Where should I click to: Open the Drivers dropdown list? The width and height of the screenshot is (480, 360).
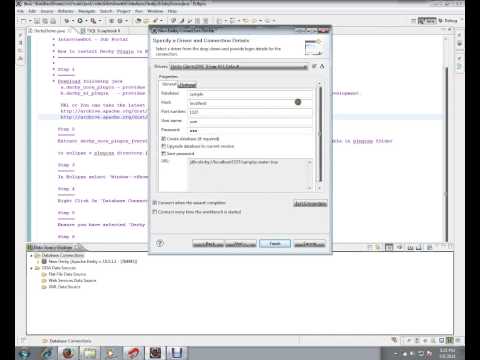tap(238, 67)
